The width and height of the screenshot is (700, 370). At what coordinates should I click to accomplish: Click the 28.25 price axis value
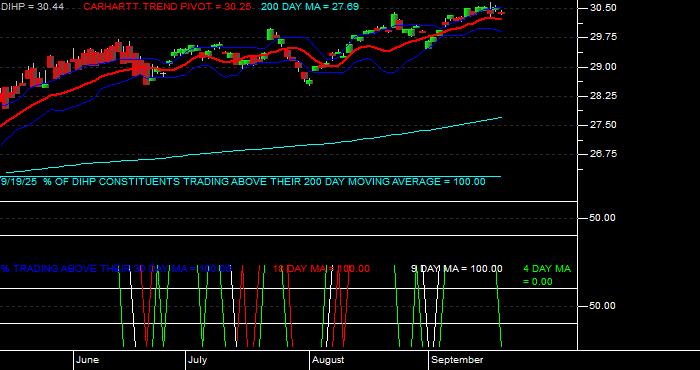(x=603, y=96)
